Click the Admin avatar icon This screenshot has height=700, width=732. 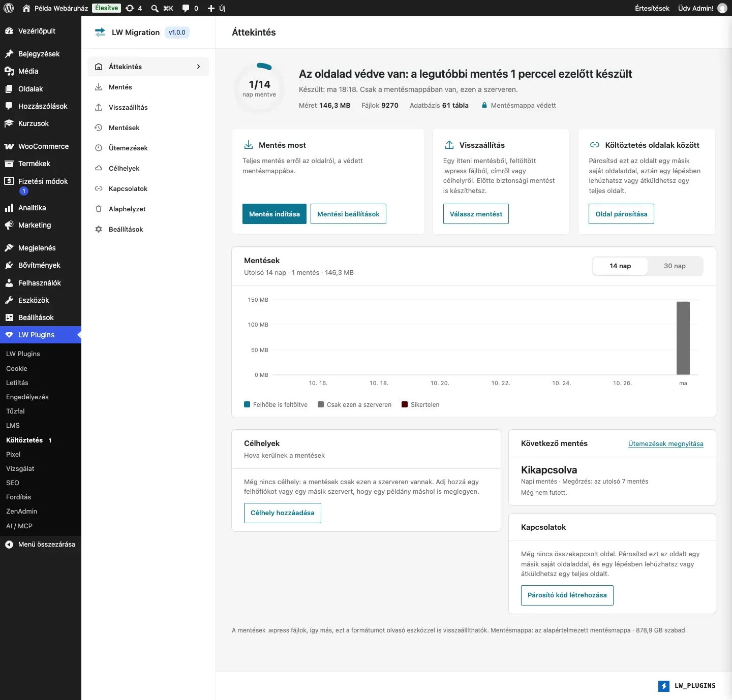click(x=722, y=8)
